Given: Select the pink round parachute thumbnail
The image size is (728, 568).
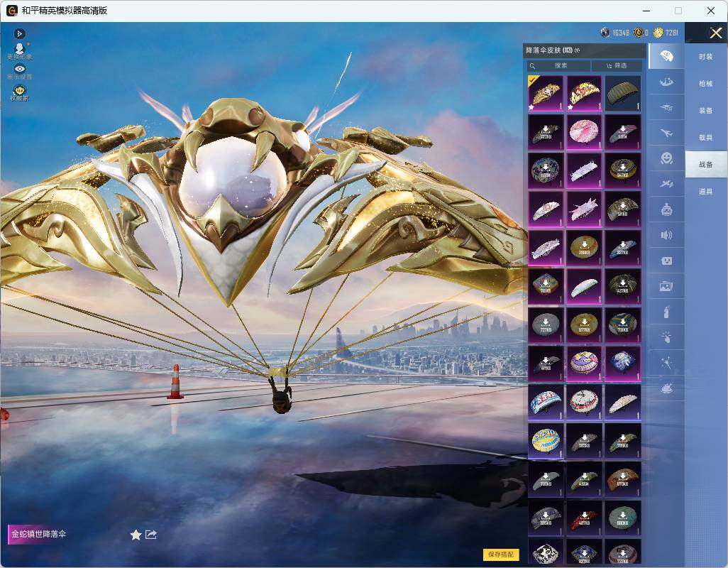Looking at the screenshot, I should coord(584,132).
